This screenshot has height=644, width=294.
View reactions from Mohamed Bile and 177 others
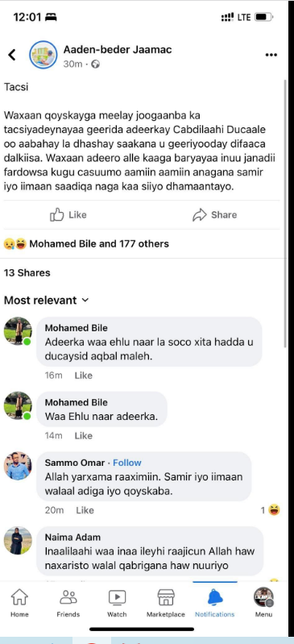(x=86, y=244)
